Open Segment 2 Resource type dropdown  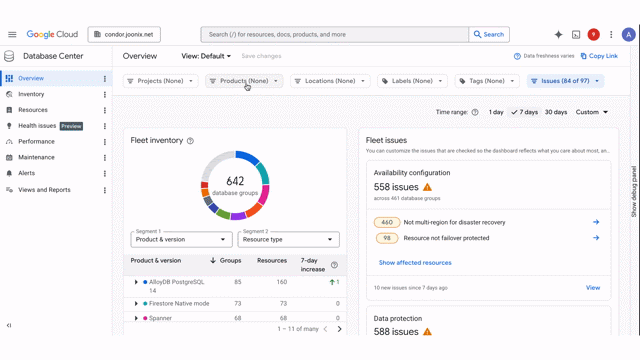tap(288, 240)
